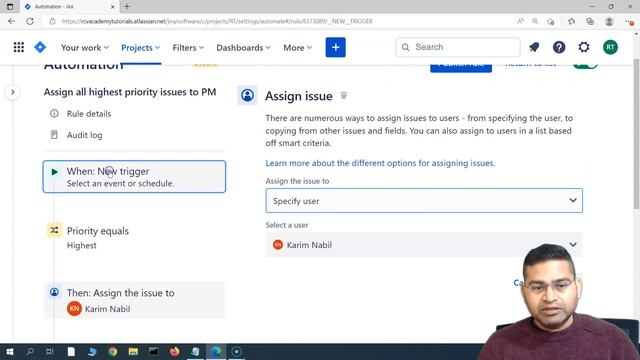Open the notifications bell
Image resolution: width=640 pixels, height=360 pixels.
pyautogui.click(x=534, y=47)
